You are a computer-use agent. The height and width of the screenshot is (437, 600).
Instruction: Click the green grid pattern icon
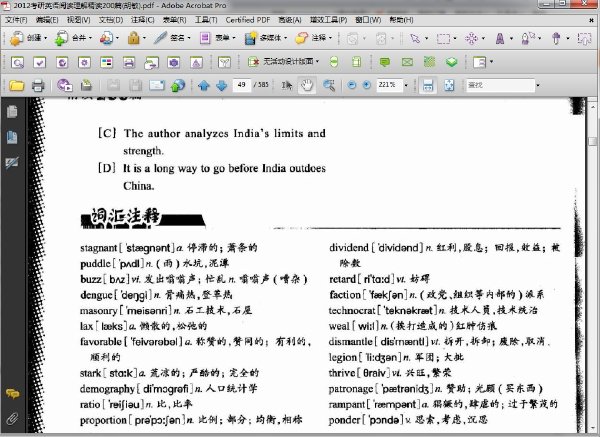pos(430,62)
